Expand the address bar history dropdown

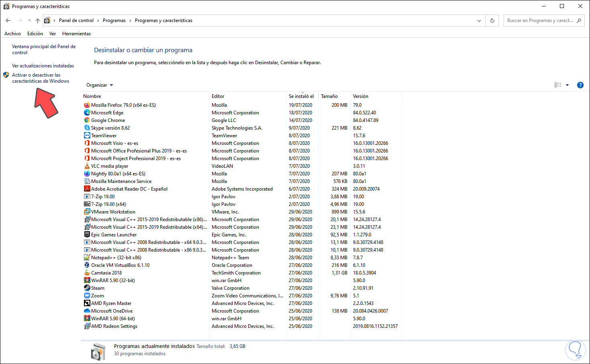tap(479, 20)
